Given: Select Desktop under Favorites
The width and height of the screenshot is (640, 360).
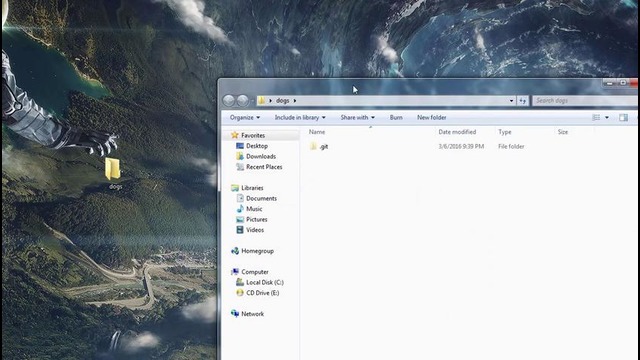Looking at the screenshot, I should 257,146.
